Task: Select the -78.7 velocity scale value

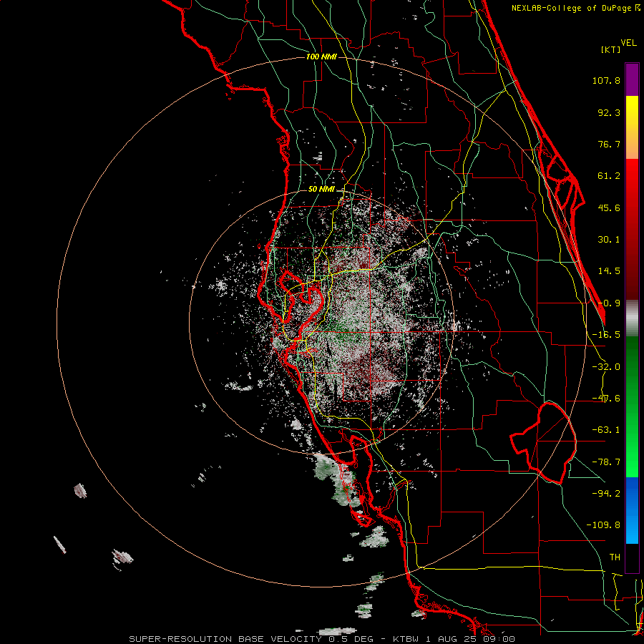Action: pyautogui.click(x=606, y=462)
